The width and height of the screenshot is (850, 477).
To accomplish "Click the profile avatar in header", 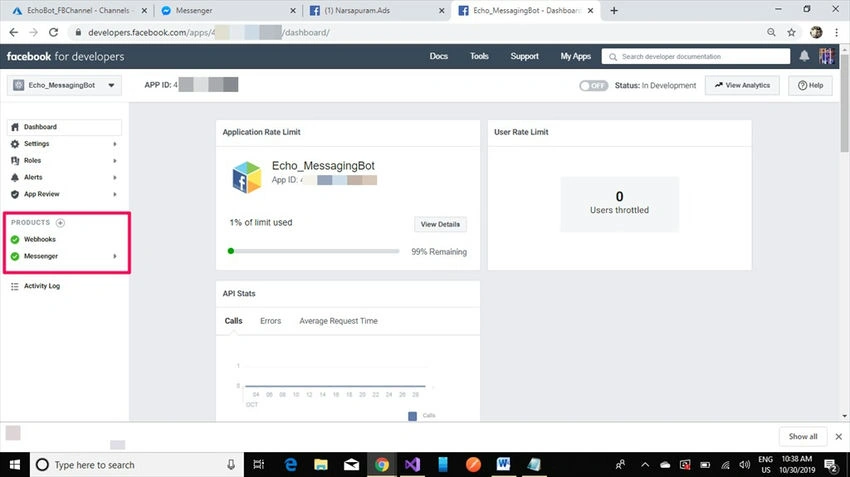I will click(x=826, y=56).
